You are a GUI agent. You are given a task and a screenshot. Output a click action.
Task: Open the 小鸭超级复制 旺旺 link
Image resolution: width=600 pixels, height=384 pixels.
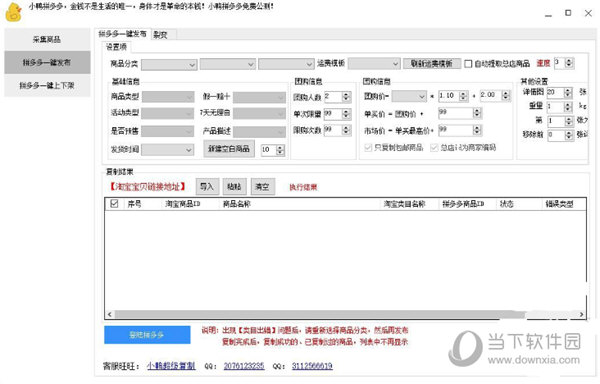[171, 366]
